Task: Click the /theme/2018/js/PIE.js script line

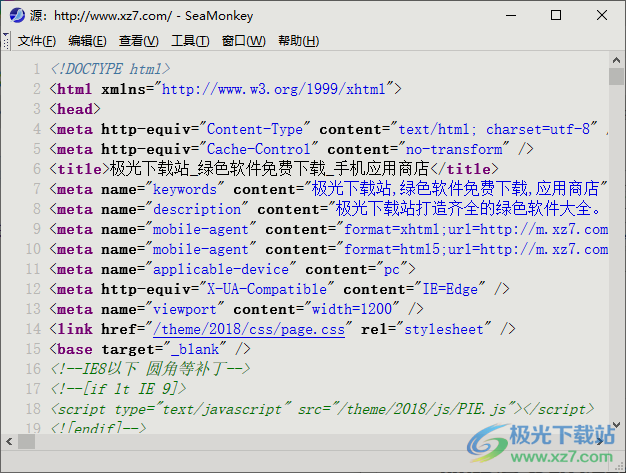Action: click(x=323, y=409)
